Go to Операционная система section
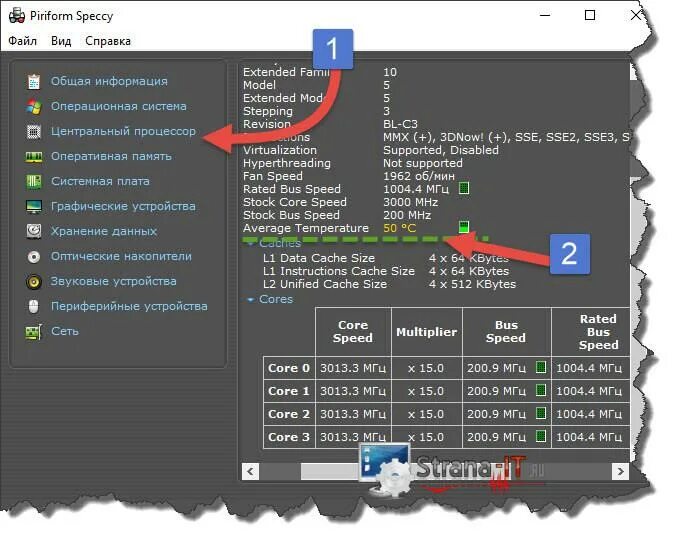The height and width of the screenshot is (540, 675). pyautogui.click(x=119, y=106)
